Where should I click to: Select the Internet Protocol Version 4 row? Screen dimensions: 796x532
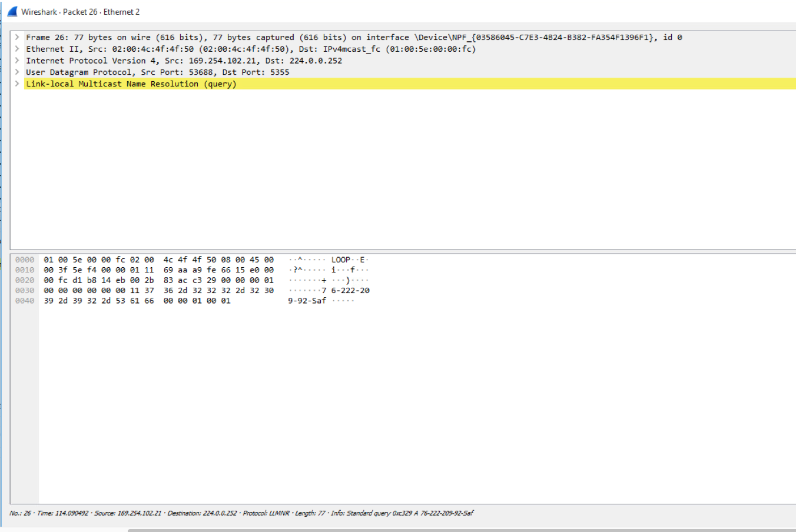click(177, 61)
